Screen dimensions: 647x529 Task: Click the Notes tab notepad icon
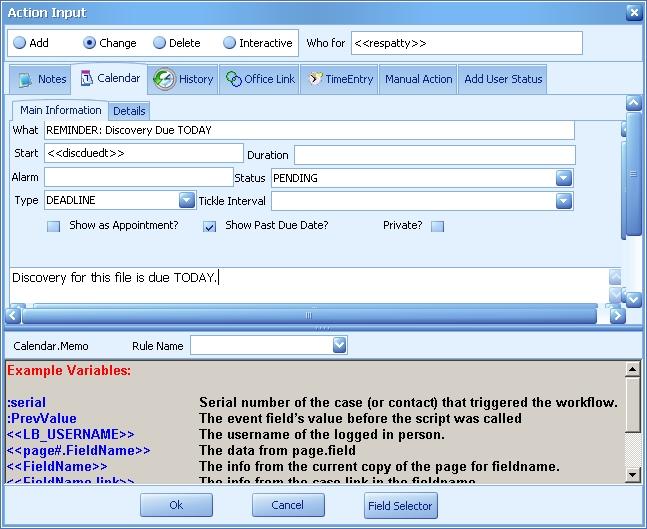pos(25,79)
